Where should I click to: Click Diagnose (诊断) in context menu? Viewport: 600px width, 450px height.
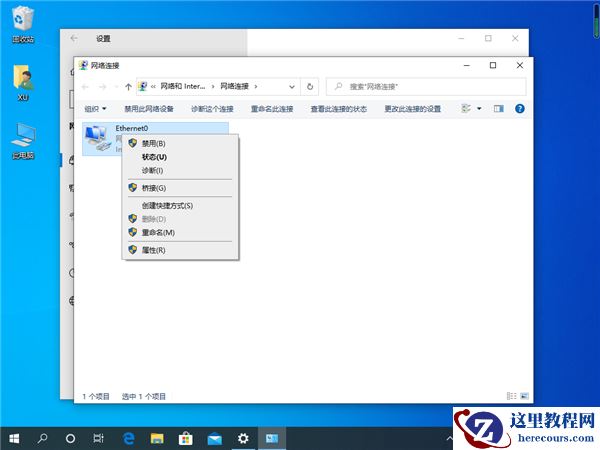[x=180, y=170]
